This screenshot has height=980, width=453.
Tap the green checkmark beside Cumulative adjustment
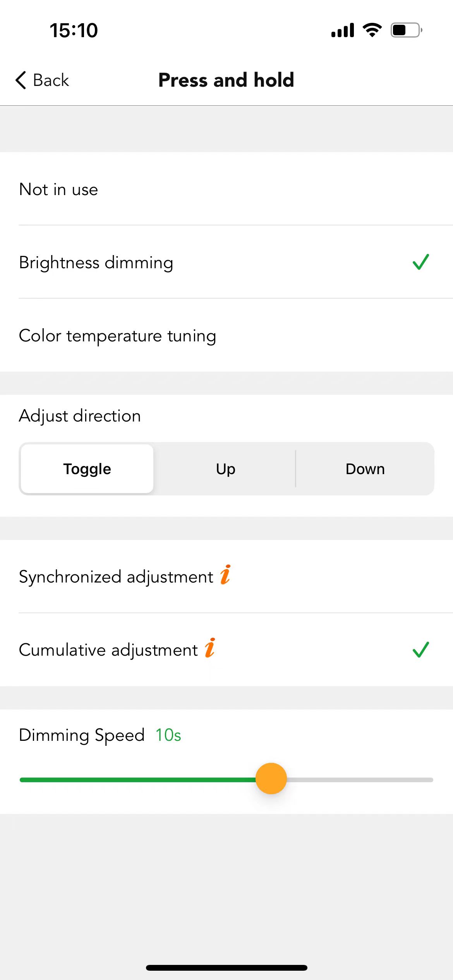421,650
